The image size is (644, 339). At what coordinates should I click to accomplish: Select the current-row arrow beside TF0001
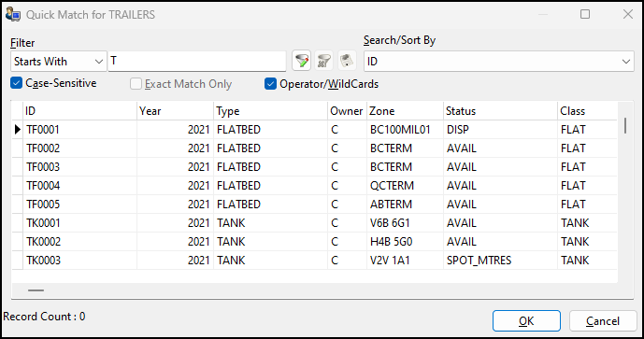click(17, 130)
